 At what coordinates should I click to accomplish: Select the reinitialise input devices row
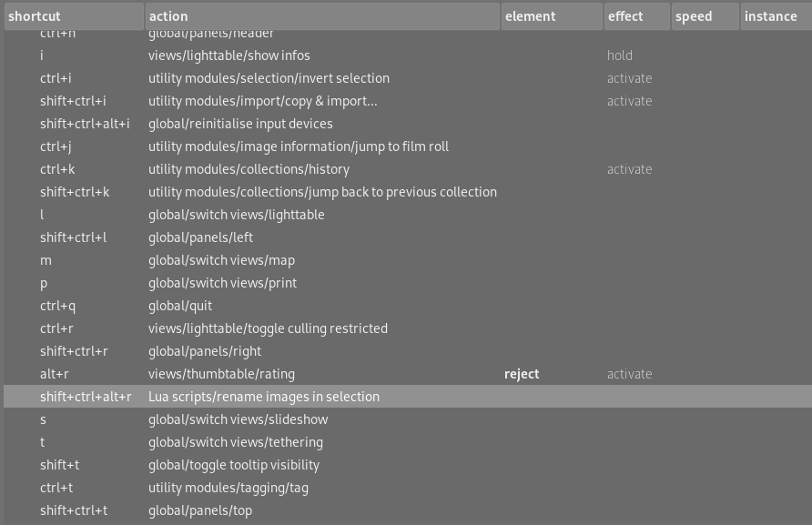tap(240, 124)
